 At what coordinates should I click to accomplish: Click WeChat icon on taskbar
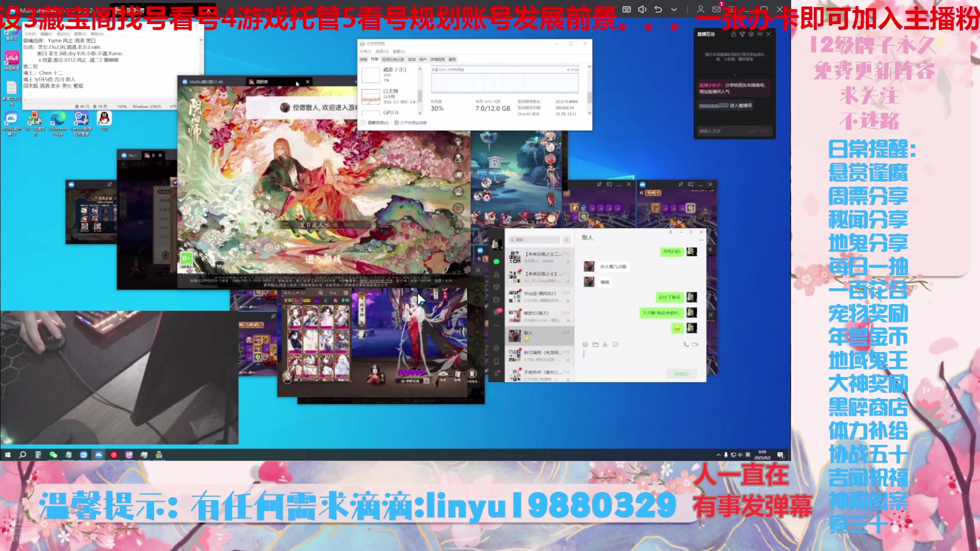53,455
